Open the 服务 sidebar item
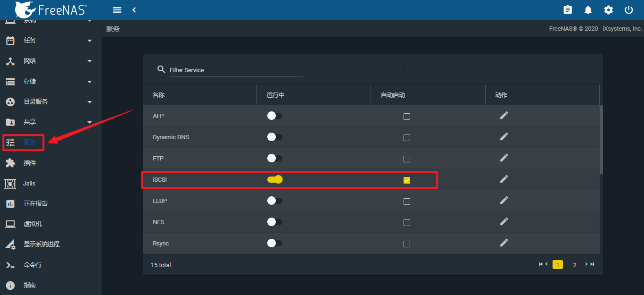 point(51,142)
